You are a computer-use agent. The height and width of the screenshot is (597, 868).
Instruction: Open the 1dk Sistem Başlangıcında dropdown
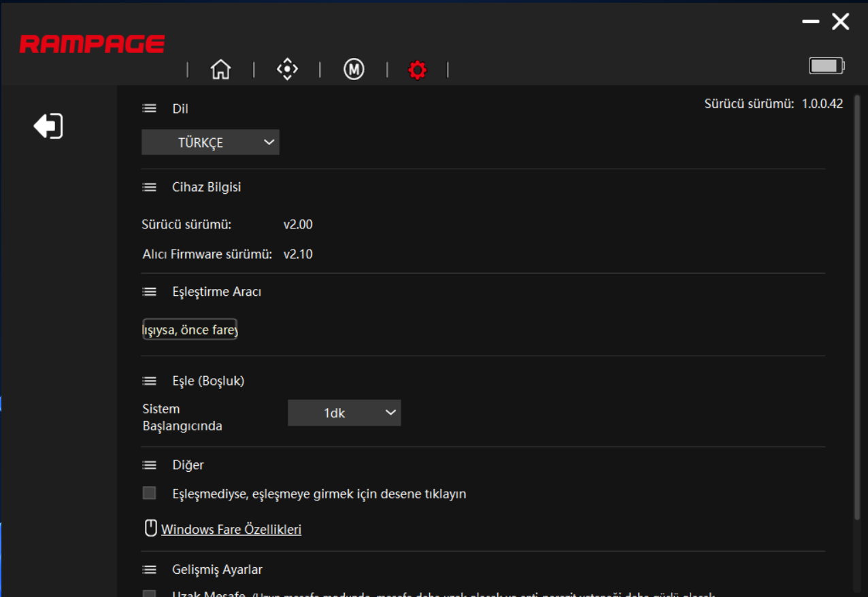tap(344, 413)
